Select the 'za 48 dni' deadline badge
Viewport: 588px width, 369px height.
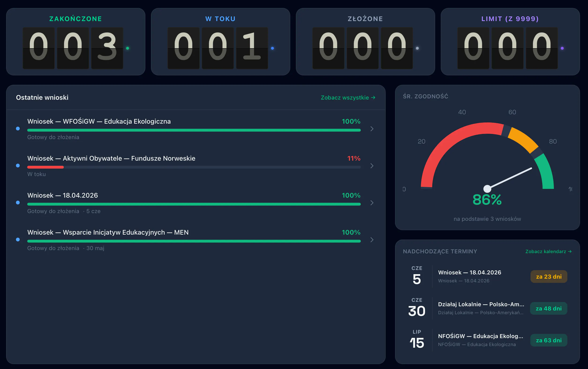(x=549, y=309)
